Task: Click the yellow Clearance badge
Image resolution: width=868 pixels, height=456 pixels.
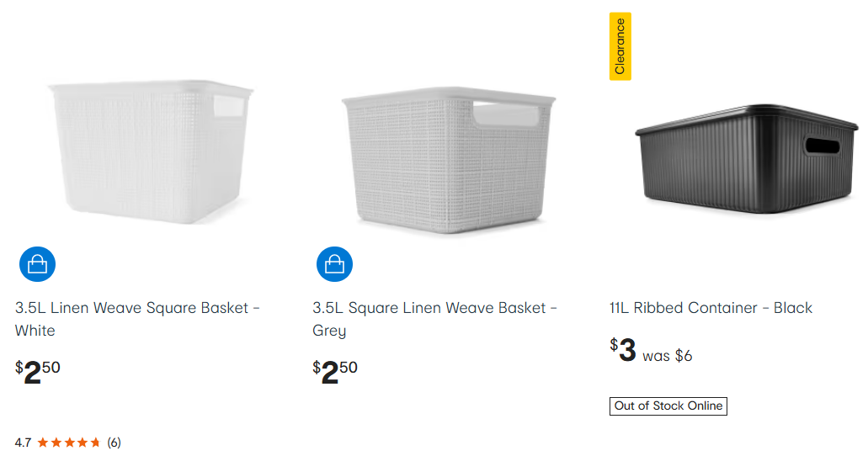Action: [x=620, y=46]
